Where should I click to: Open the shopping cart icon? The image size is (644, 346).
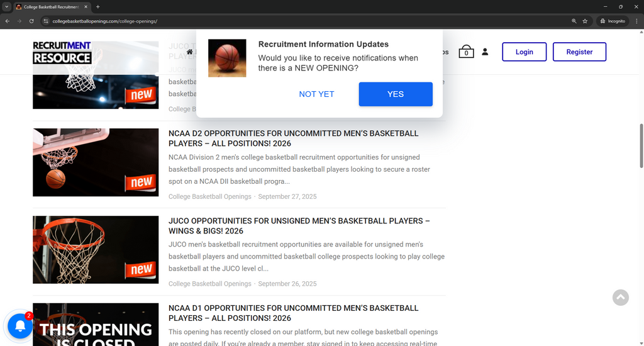click(x=466, y=52)
